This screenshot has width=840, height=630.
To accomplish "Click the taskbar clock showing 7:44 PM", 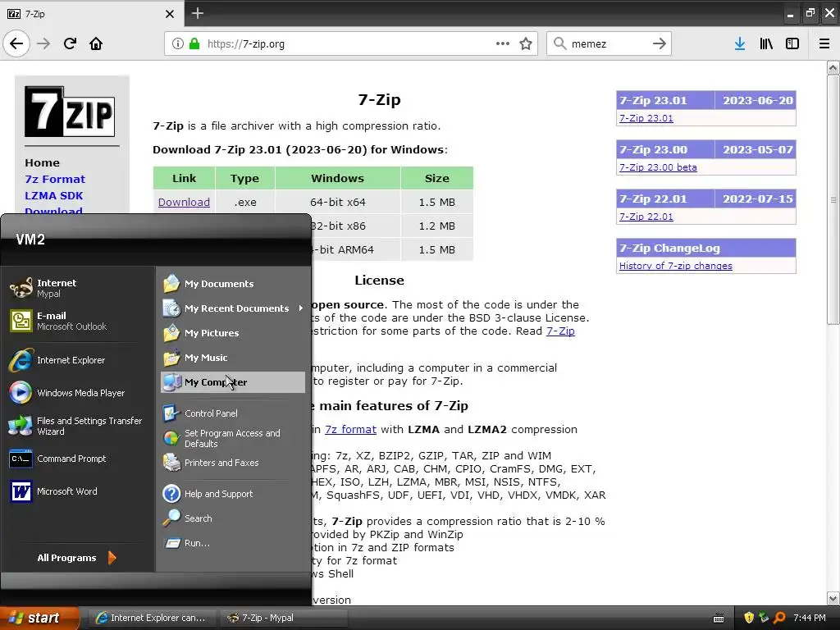I will (x=810, y=618).
